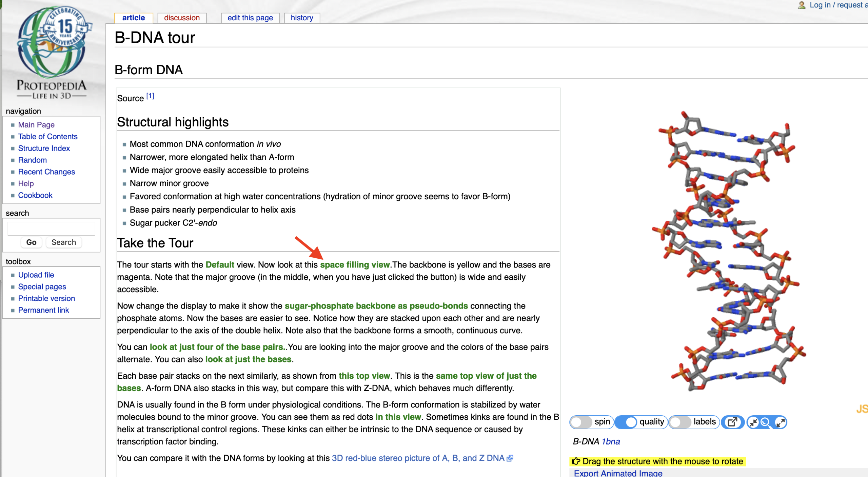
Task: Turn on the labels toggle
Action: coord(680,422)
